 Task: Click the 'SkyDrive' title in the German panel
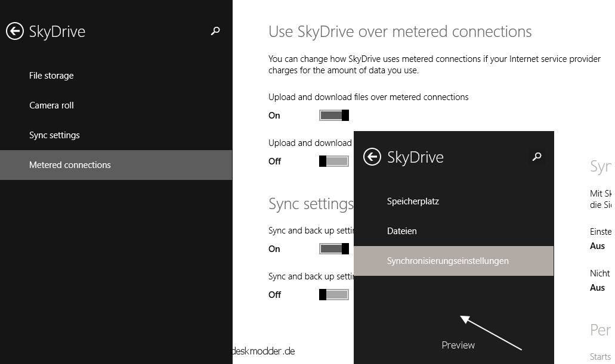415,157
